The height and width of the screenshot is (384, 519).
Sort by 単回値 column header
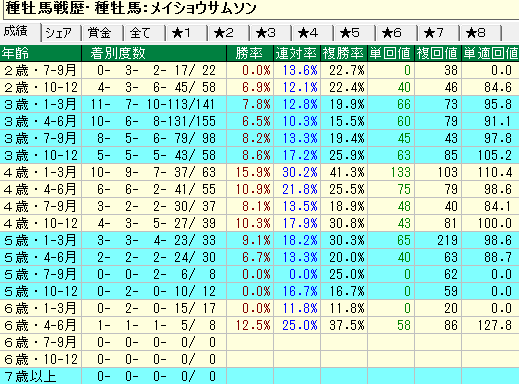[x=391, y=53]
